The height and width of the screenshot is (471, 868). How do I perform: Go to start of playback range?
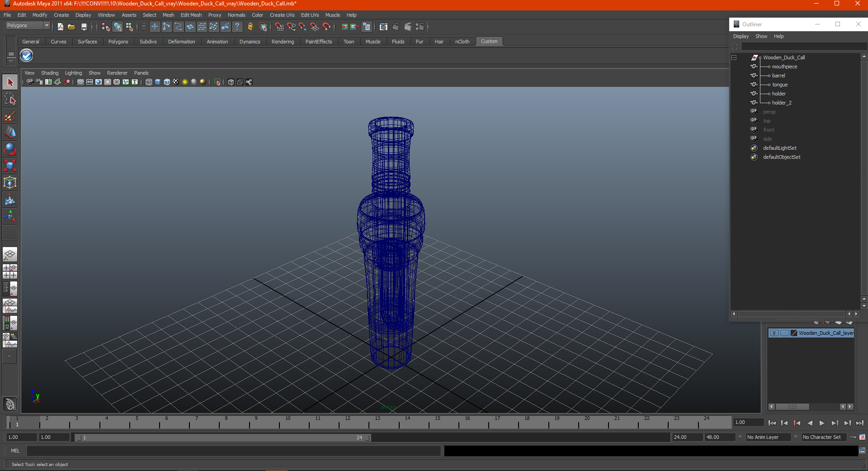772,423
